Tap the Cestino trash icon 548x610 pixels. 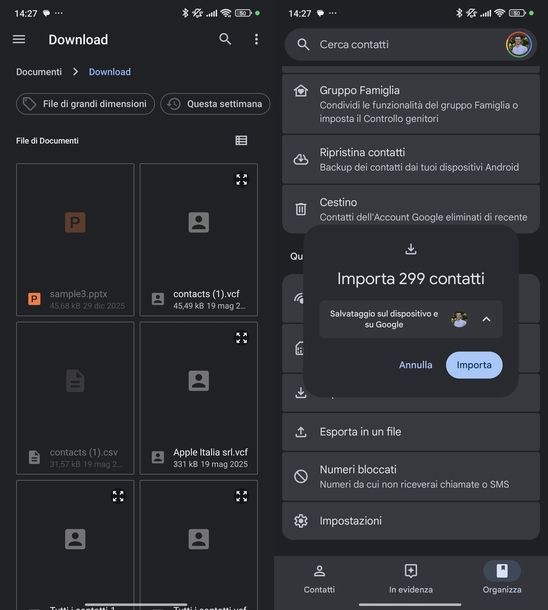pos(301,209)
